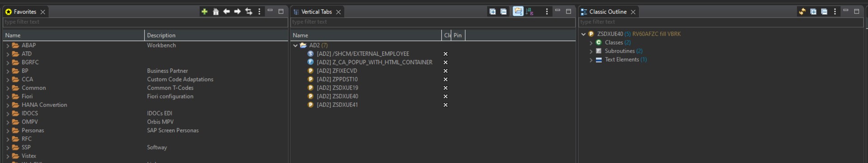
Task: Expand the Classes node in outline
Action: pyautogui.click(x=591, y=43)
